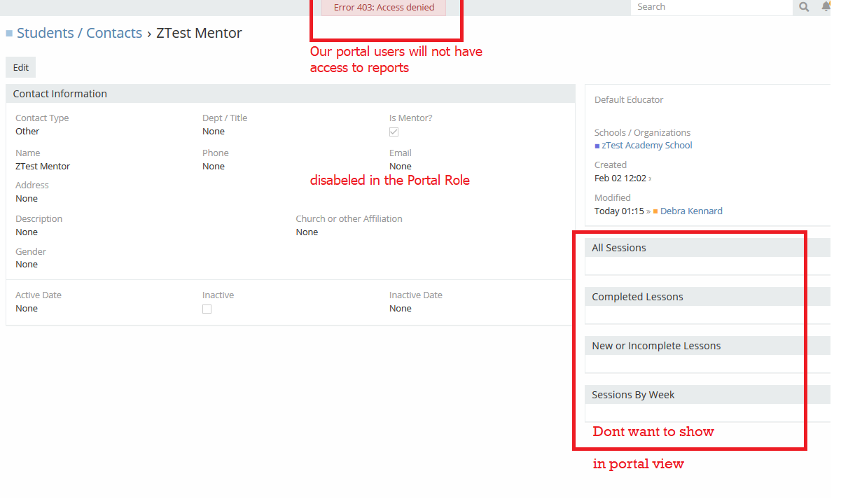Expand the New or Incomplete Lessons panel
This screenshot has height=504, width=841.
pos(655,346)
